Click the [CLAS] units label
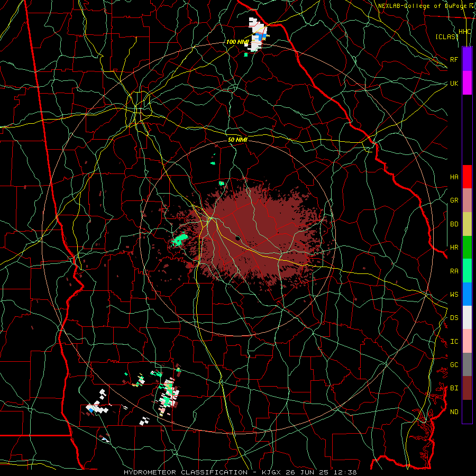The height and width of the screenshot is (476, 476). [447, 36]
